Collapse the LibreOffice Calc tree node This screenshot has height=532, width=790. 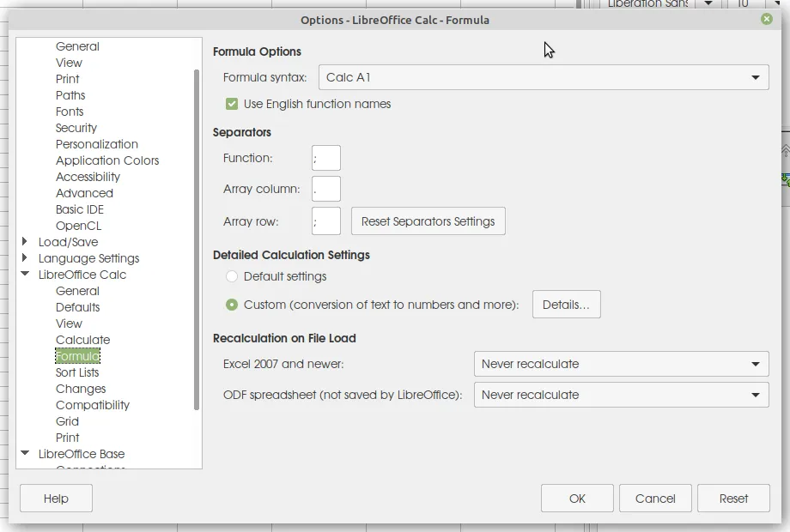(x=25, y=274)
